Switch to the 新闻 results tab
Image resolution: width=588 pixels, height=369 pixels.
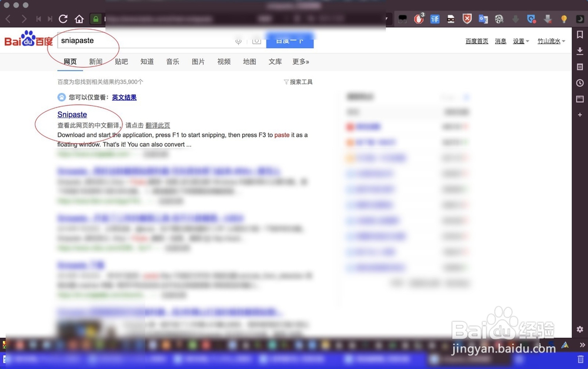click(x=95, y=61)
